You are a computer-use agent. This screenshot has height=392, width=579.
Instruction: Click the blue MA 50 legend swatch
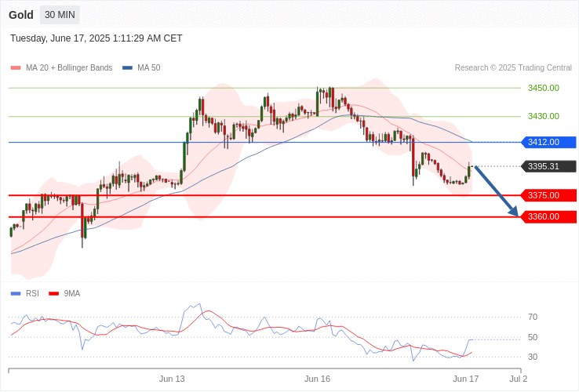pyautogui.click(x=127, y=68)
